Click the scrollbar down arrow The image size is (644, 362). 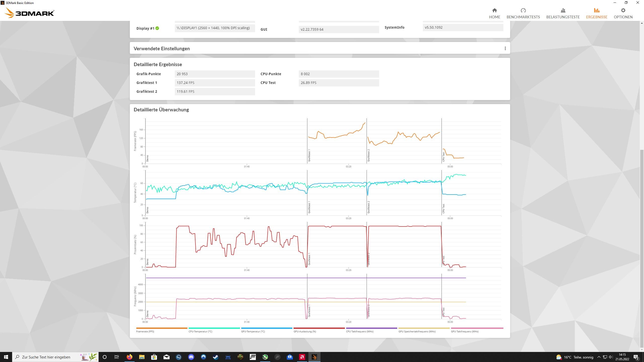(642, 350)
